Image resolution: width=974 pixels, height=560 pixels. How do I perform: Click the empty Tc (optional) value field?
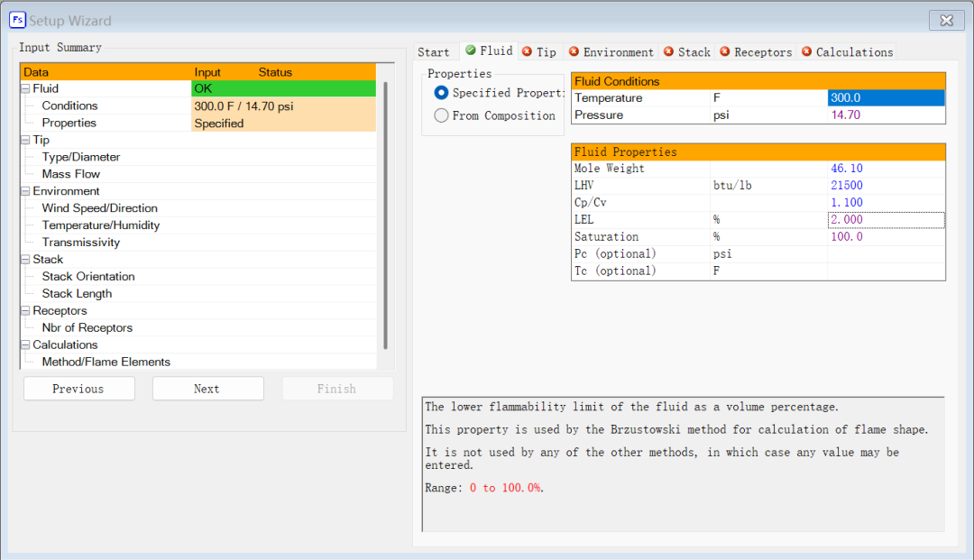(x=886, y=271)
